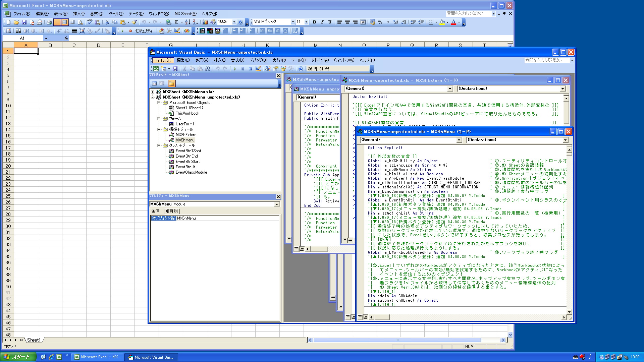The height and width of the screenshot is (362, 644).
Task: Click the Sheet1 worksheet tab
Action: (x=34, y=340)
